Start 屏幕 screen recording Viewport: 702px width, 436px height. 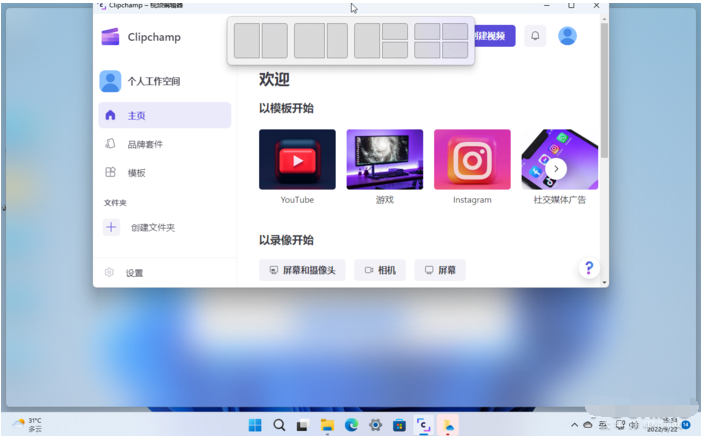pos(440,270)
